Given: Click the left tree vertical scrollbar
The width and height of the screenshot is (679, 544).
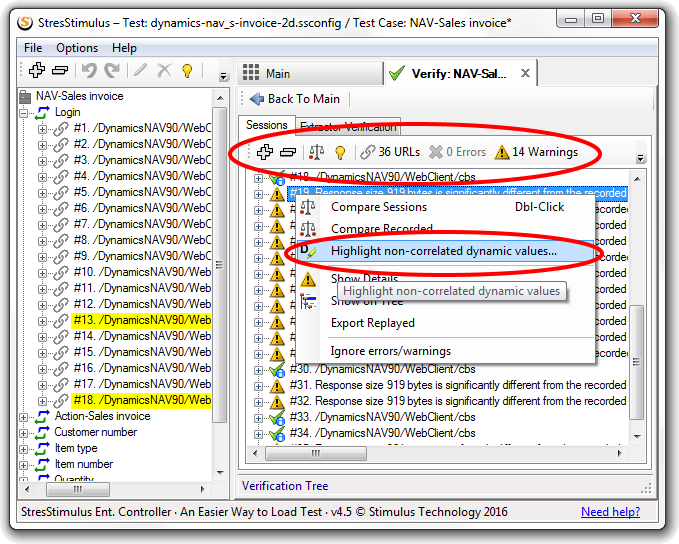Looking at the screenshot, I should (x=220, y=265).
